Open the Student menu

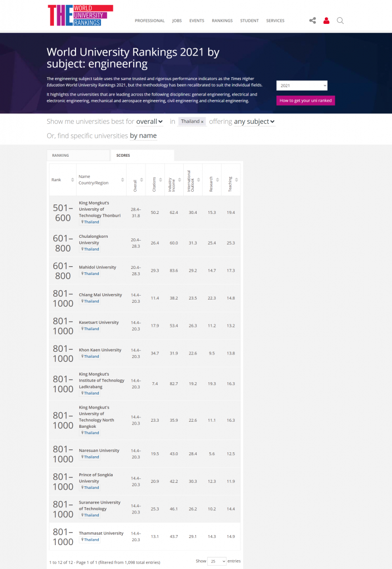click(x=249, y=21)
